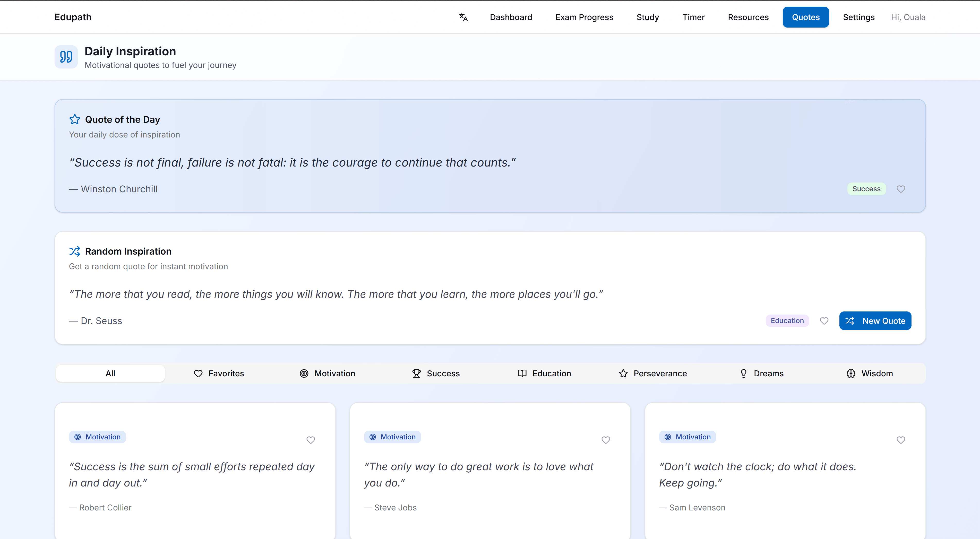This screenshot has width=980, height=539.
Task: Click the lightbulb icon on the Dreams filter
Action: tap(743, 373)
